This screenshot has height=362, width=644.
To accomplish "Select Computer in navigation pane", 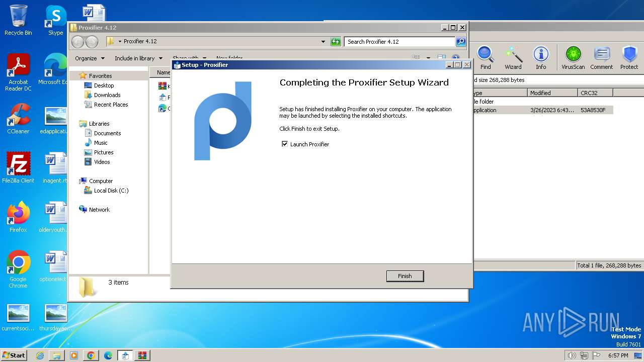I will 101,181.
